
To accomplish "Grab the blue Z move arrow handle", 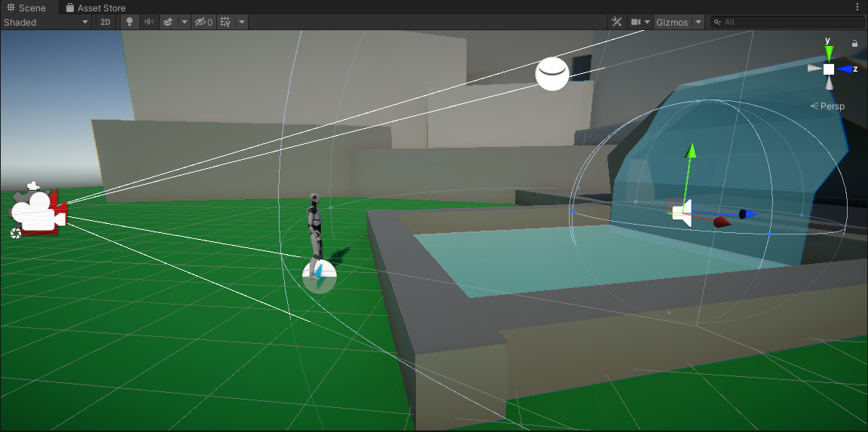I will click(747, 214).
